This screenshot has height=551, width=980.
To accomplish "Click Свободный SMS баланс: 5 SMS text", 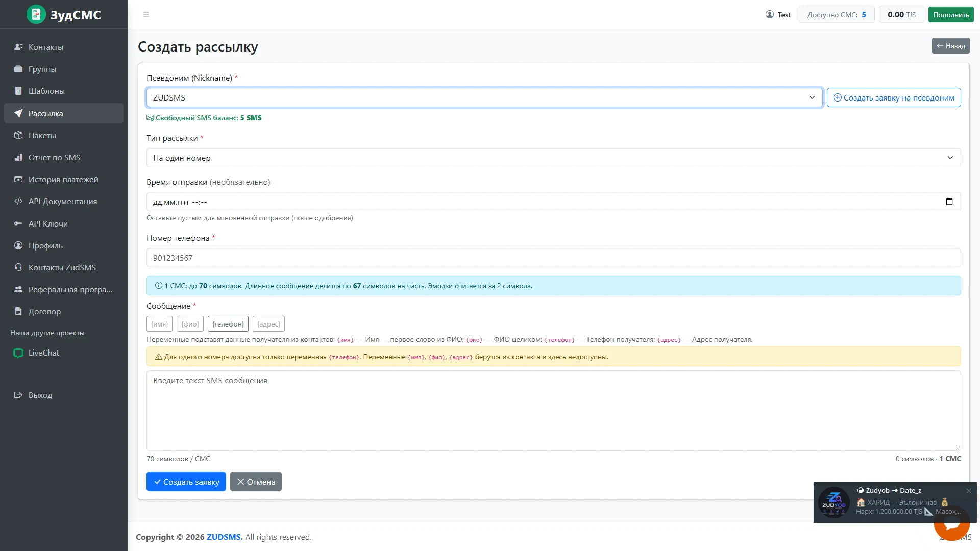I will (x=204, y=118).
